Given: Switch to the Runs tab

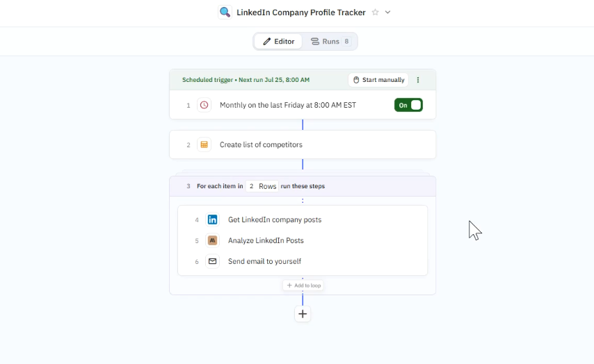Looking at the screenshot, I should (330, 41).
